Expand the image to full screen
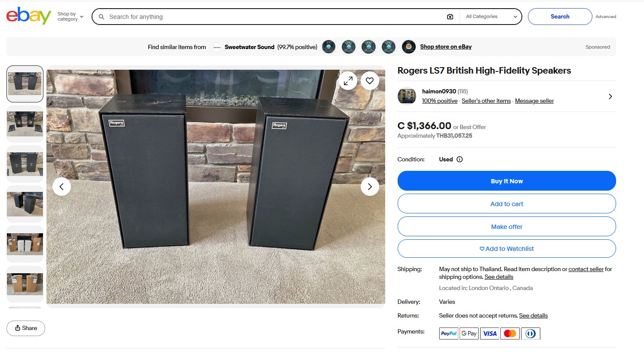The width and height of the screenshot is (644, 352). pyautogui.click(x=348, y=80)
